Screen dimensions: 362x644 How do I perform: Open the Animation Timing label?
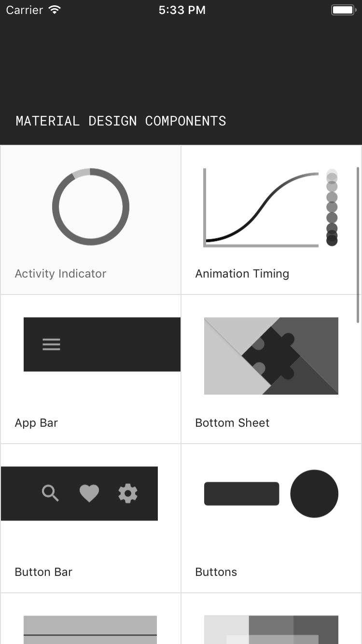[x=242, y=274]
